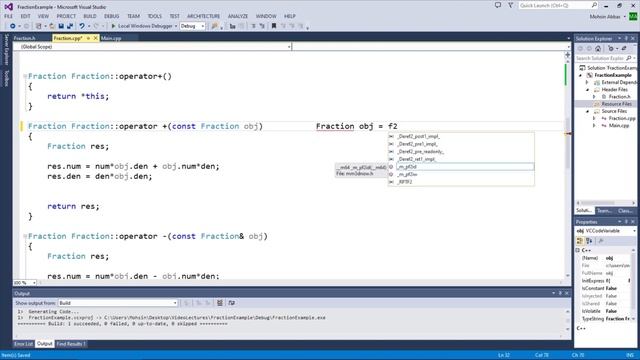Close the Fraction.cpp editor tab
The image size is (640, 360).
point(96,38)
